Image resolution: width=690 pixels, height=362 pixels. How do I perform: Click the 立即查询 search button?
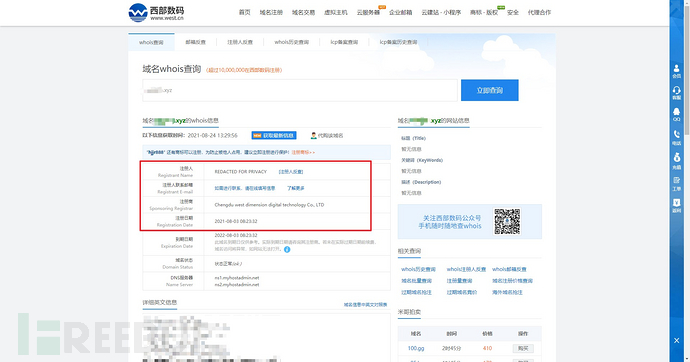pos(489,90)
